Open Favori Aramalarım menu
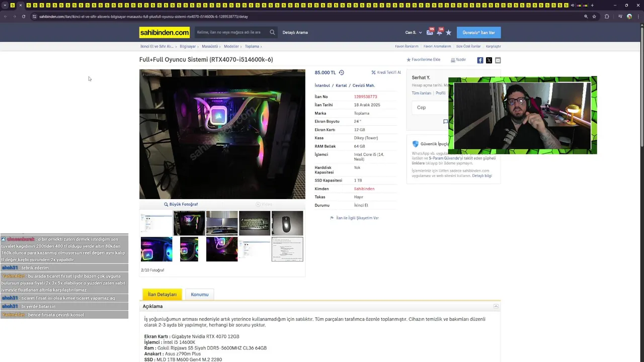The width and height of the screenshot is (644, 362). (x=437, y=46)
